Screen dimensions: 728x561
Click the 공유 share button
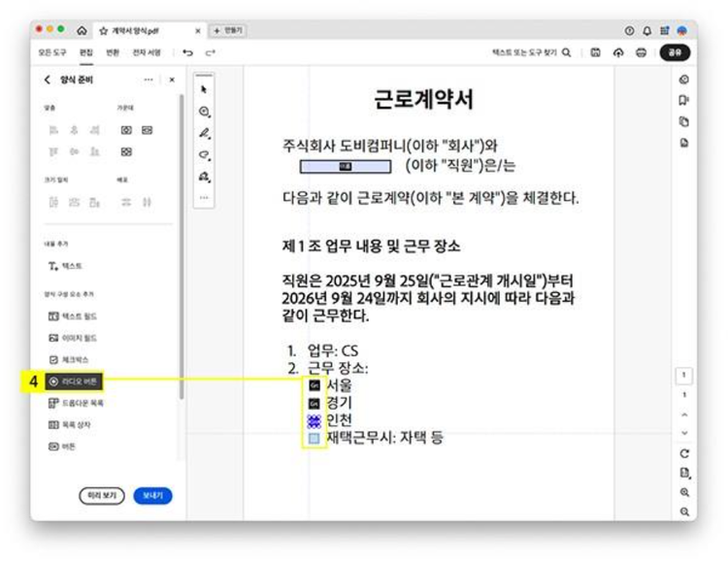[x=675, y=52]
